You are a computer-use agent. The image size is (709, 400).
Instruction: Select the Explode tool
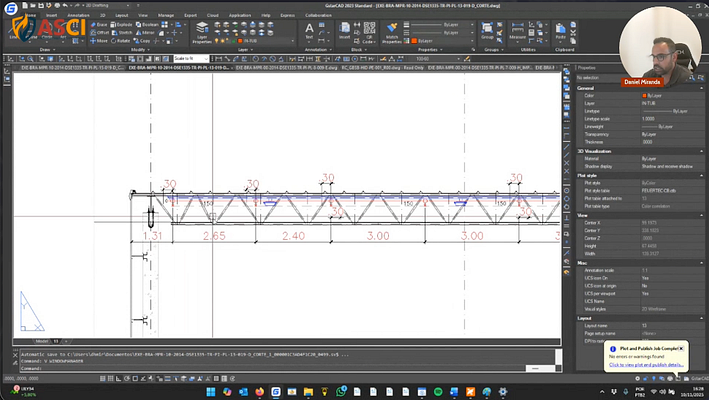121,24
